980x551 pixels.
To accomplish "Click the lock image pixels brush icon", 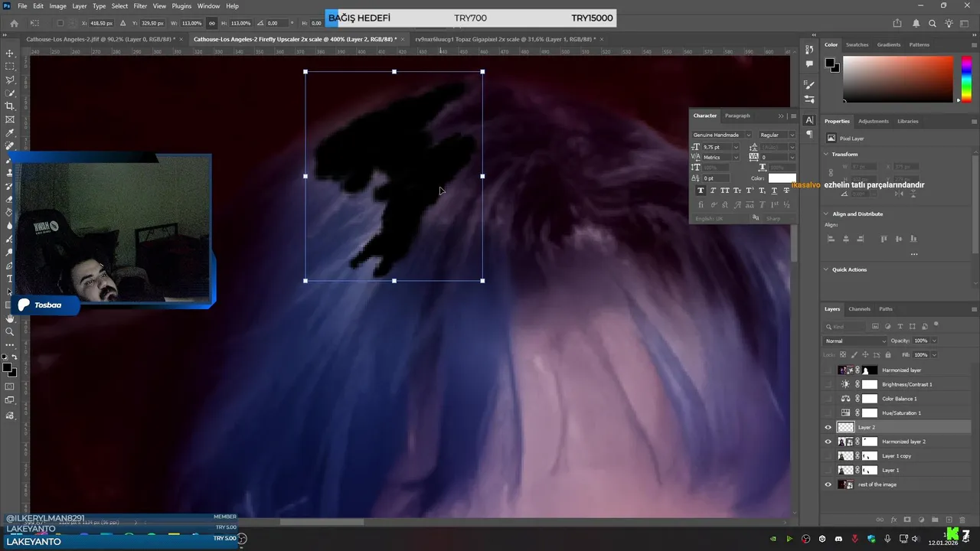I will pyautogui.click(x=854, y=354).
